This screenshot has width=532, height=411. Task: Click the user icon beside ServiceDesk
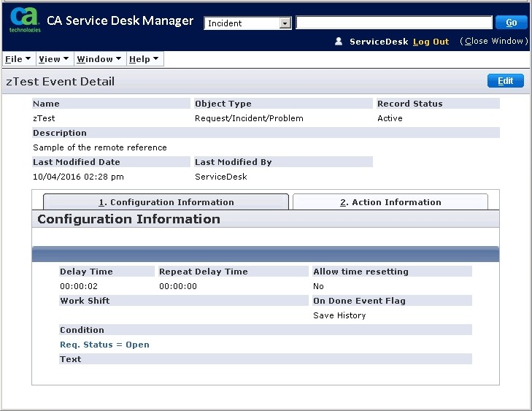[339, 42]
